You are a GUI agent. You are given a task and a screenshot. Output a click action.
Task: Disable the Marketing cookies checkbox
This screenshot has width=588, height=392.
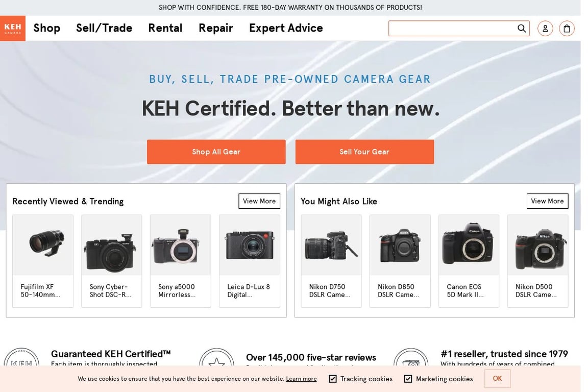coord(408,379)
